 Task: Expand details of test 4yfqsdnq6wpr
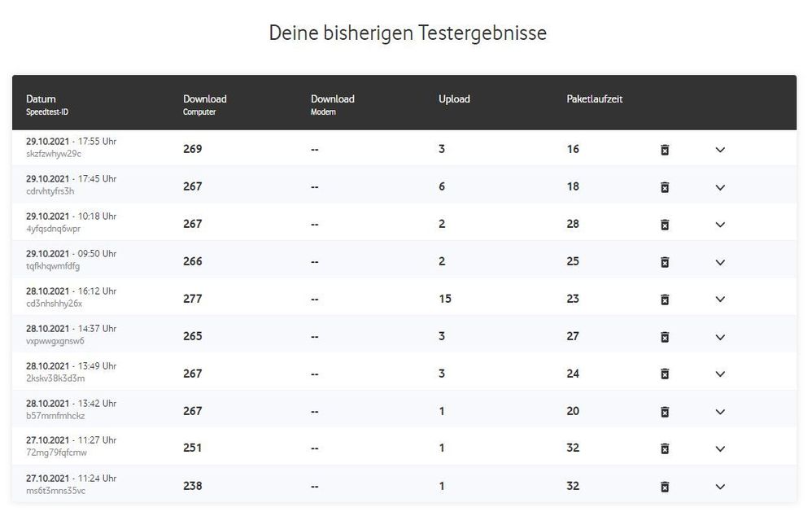(720, 225)
